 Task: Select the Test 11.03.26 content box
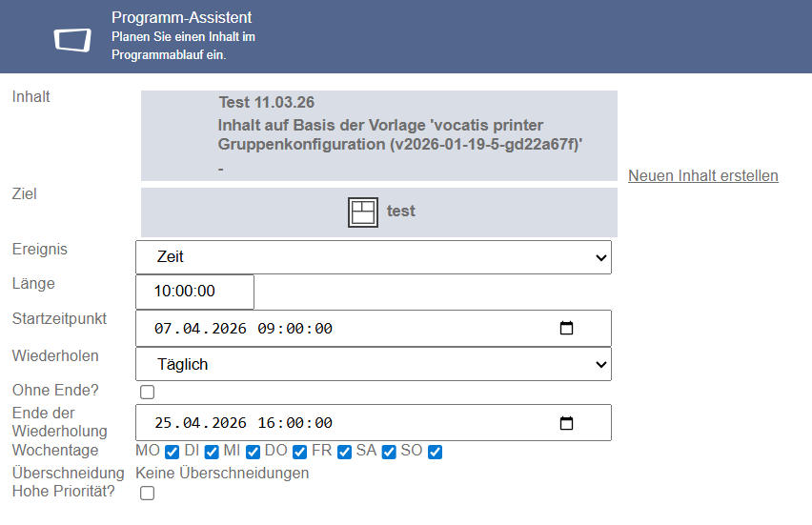click(x=379, y=135)
